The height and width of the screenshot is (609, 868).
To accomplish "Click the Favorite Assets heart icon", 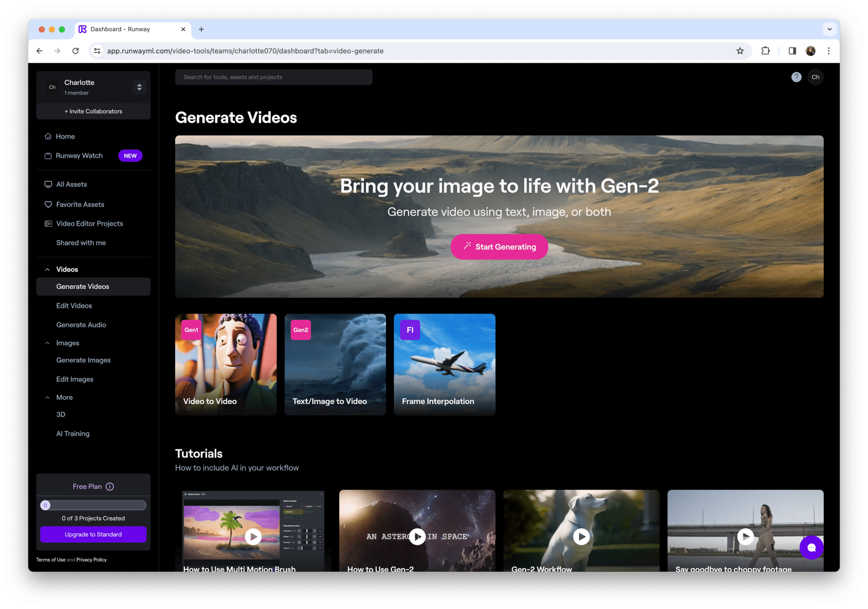I will [48, 204].
